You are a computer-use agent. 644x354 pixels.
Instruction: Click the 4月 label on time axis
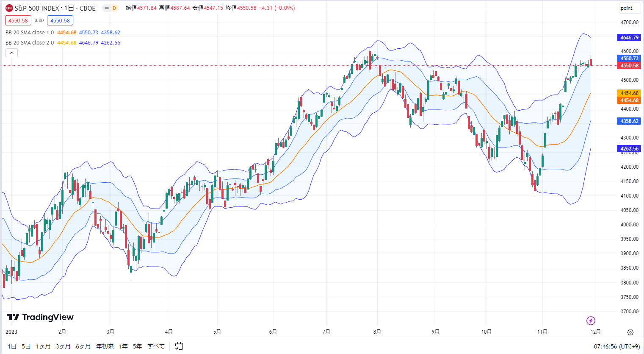click(169, 332)
